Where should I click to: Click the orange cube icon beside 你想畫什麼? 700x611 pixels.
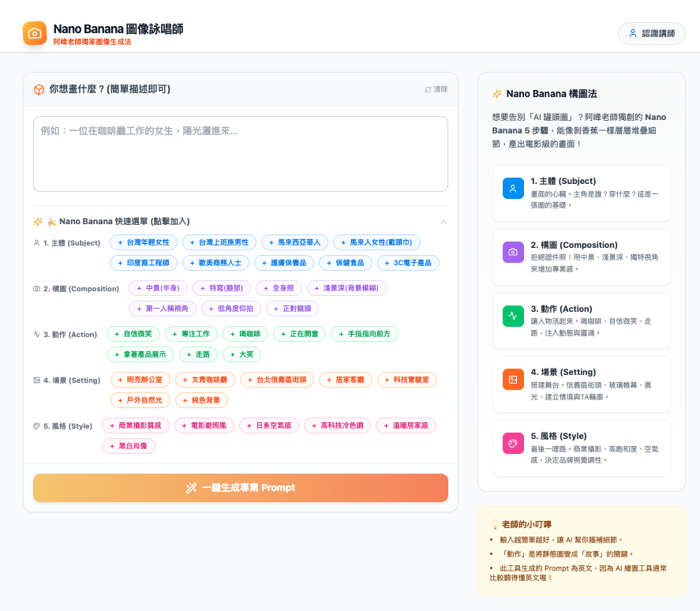click(x=39, y=89)
